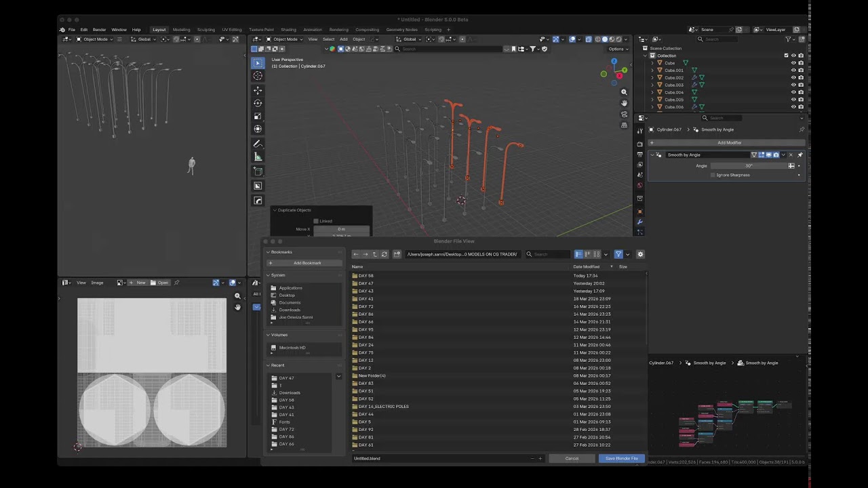Click the viewport zoom magnifier icon
Screen dimensions: 868x488
click(625, 92)
